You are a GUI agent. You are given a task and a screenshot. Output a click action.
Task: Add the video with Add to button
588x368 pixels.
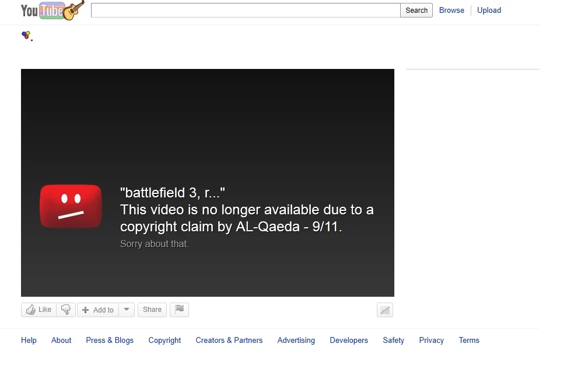98,310
